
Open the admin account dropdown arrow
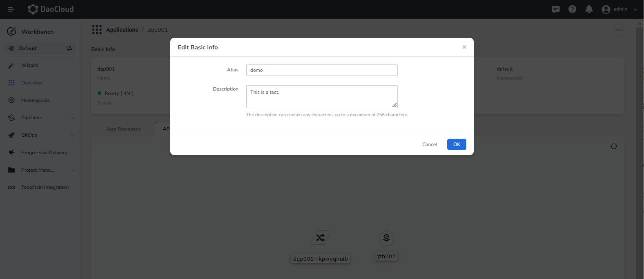[635, 9]
